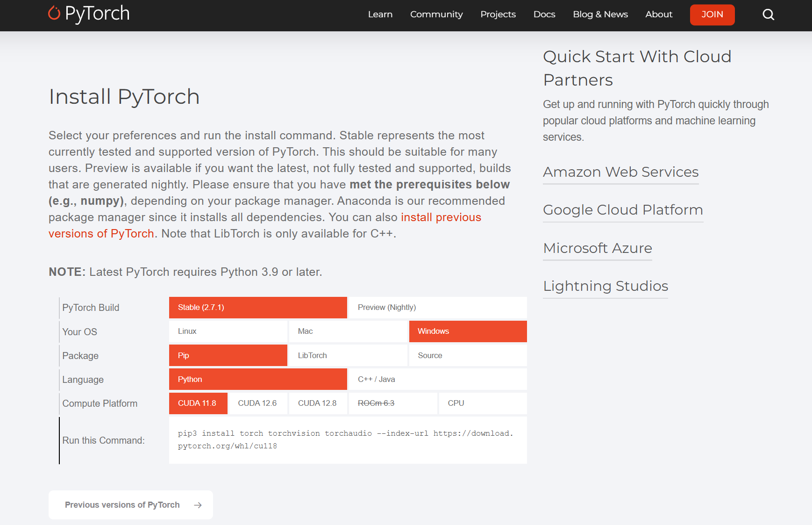Open the About menu
Image resolution: width=812 pixels, height=525 pixels.
tap(659, 14)
